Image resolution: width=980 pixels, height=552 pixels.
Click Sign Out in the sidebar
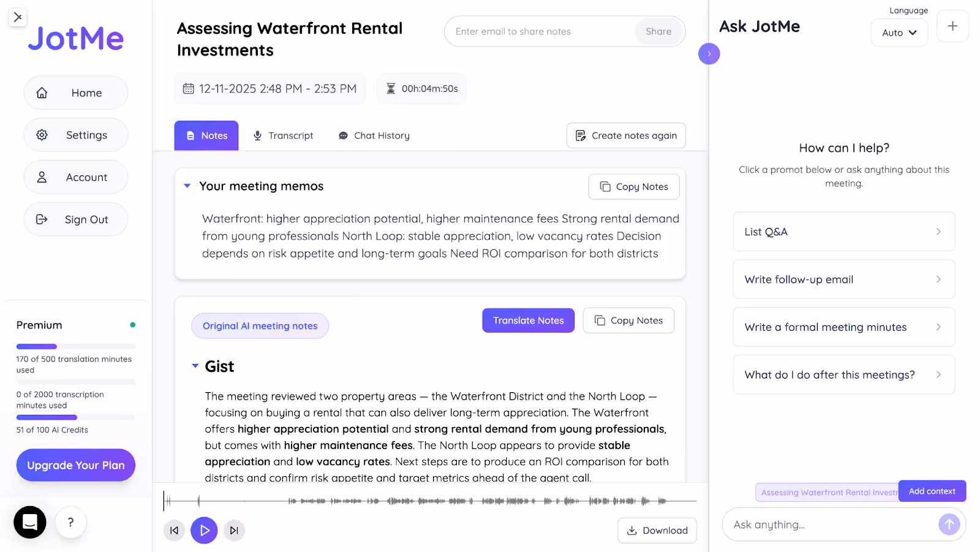76,219
